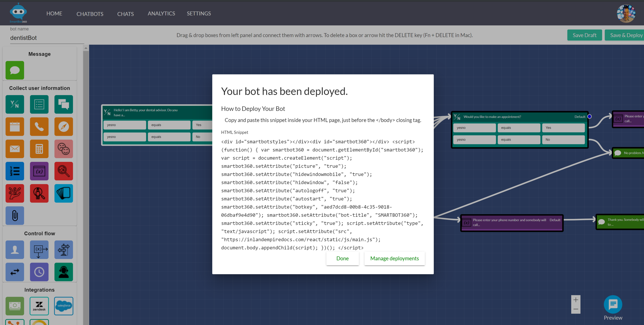The image size is (644, 325).
Task: Open the user profile avatar
Action: (x=626, y=14)
